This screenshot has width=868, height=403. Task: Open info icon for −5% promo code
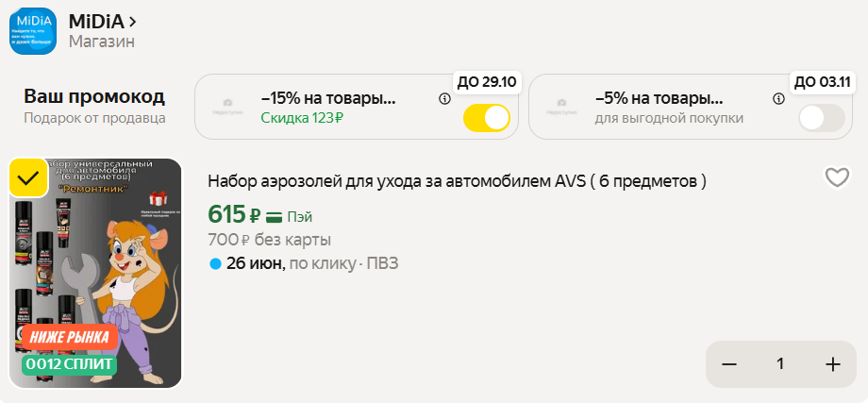pyautogui.click(x=779, y=100)
